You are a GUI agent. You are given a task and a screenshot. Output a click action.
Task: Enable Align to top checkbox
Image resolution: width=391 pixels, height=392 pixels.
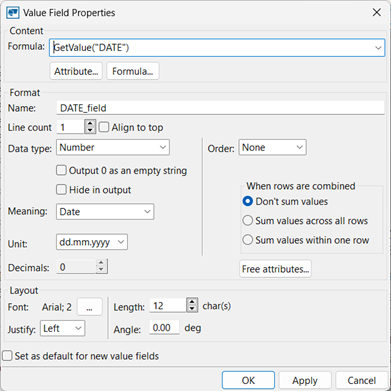click(x=104, y=127)
